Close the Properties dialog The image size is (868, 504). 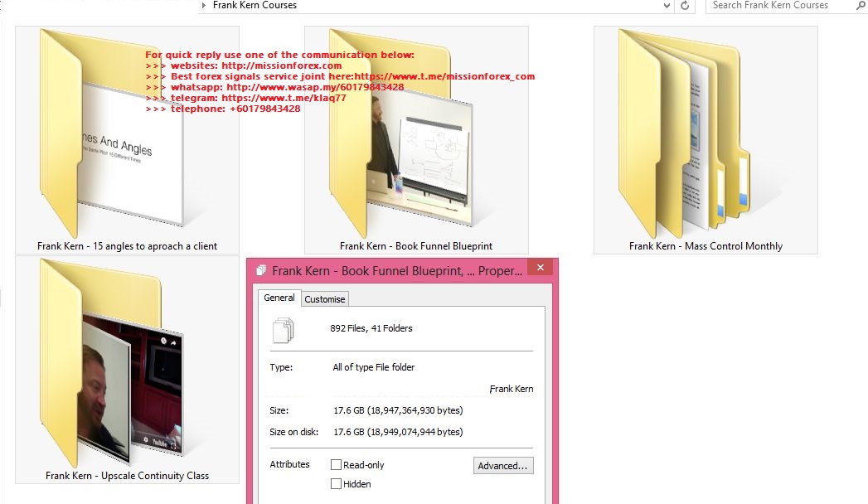pos(541,268)
